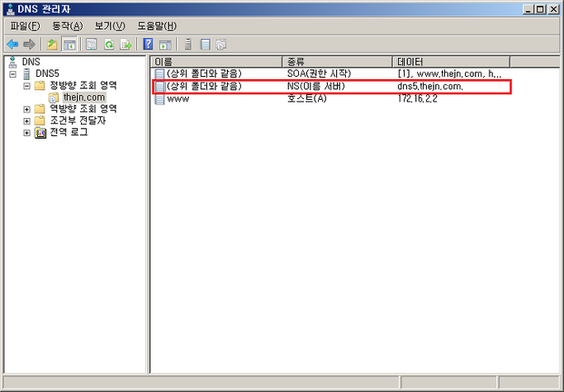The image size is (564, 392).
Task: Click (상위 폴더와 같음) in SOA row
Action: pyautogui.click(x=204, y=73)
